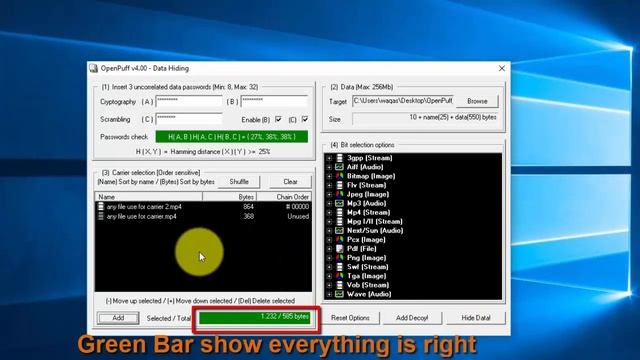Click the Tga (Image) format icon
The width and height of the screenshot is (640, 360).
tap(339, 276)
